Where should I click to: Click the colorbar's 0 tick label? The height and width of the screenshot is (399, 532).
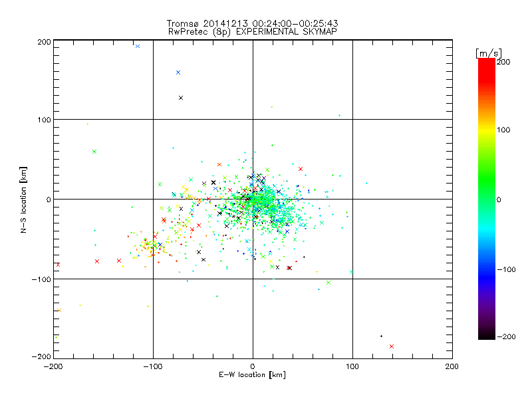pos(498,199)
